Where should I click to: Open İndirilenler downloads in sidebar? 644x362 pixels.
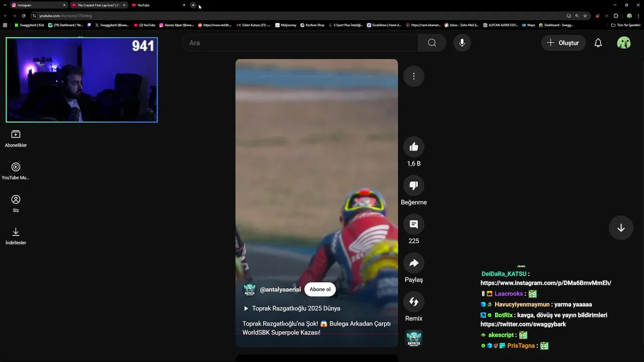pyautogui.click(x=16, y=236)
